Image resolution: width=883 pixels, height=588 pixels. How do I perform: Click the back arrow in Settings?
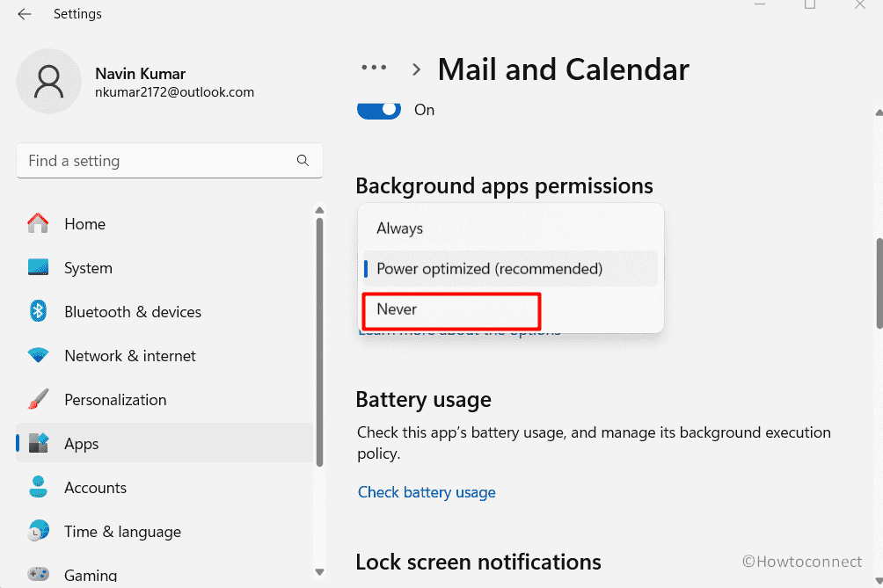coord(25,14)
